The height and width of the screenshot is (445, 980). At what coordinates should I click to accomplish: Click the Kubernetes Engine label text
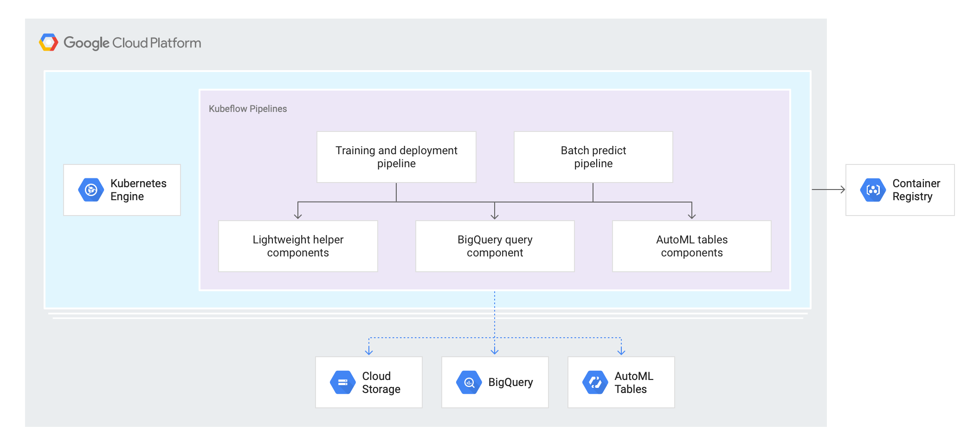tap(138, 190)
